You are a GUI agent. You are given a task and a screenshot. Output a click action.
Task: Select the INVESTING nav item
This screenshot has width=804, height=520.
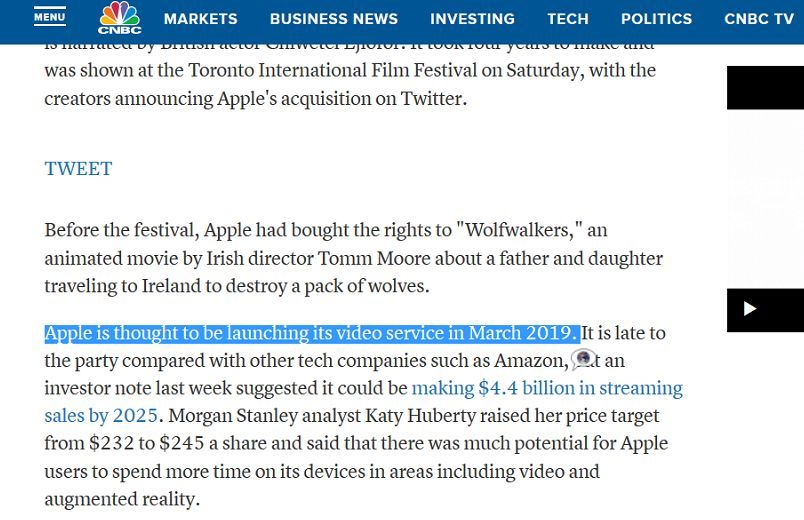[x=472, y=19]
